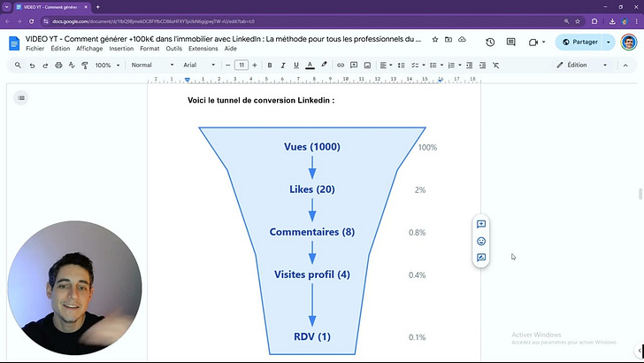Open the version history
The height and width of the screenshot is (363, 644).
tap(490, 42)
